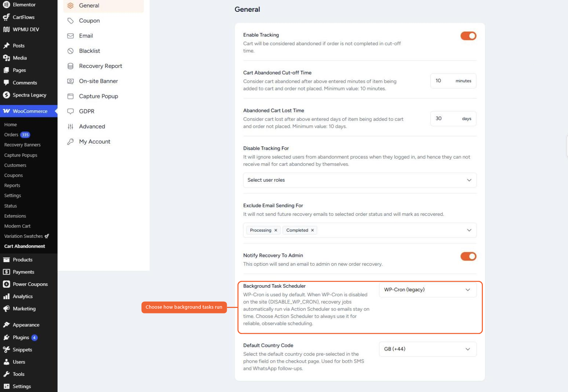Click the Advanced sliders icon
Viewport: 568px width, 392px height.
point(70,126)
